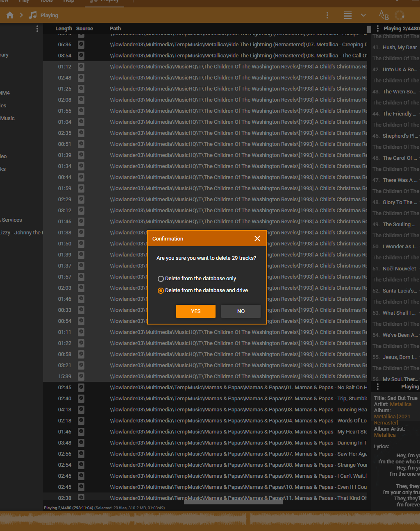Select Delete from the database only

pyautogui.click(x=161, y=279)
